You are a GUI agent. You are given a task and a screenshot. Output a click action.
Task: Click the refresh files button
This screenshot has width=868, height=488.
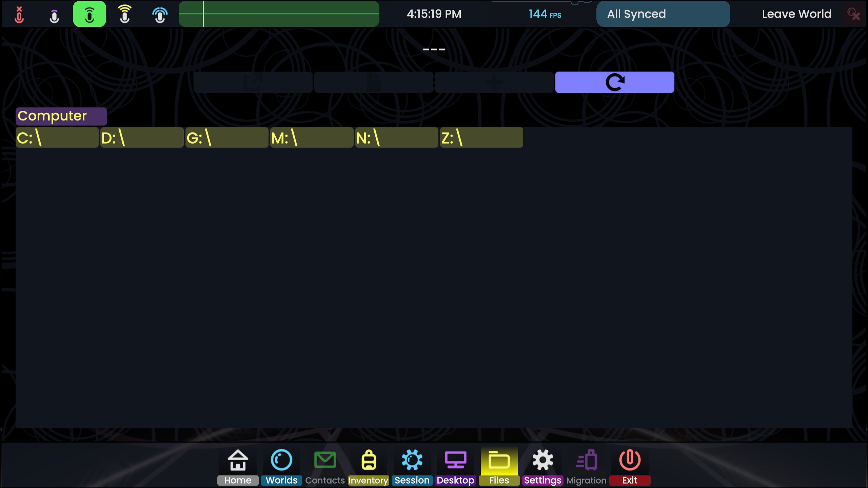click(x=614, y=82)
